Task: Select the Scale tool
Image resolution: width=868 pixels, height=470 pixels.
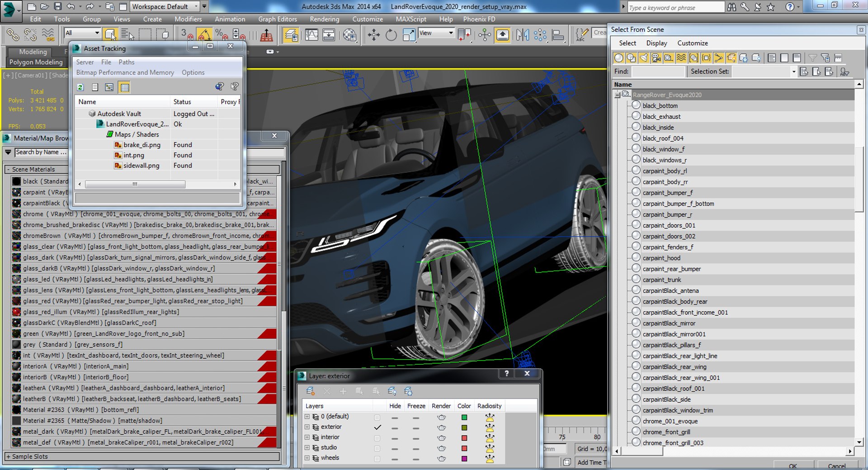Action: pyautogui.click(x=409, y=35)
